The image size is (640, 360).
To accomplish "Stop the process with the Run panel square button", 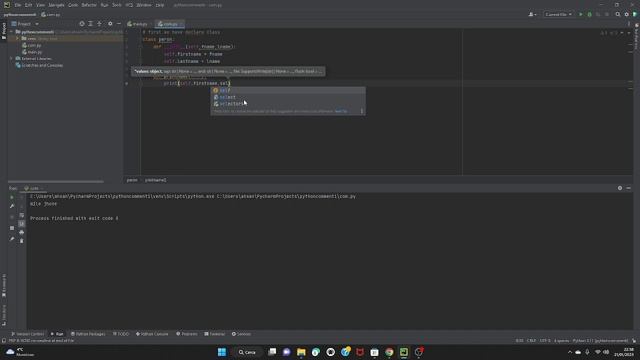I will point(12,228).
